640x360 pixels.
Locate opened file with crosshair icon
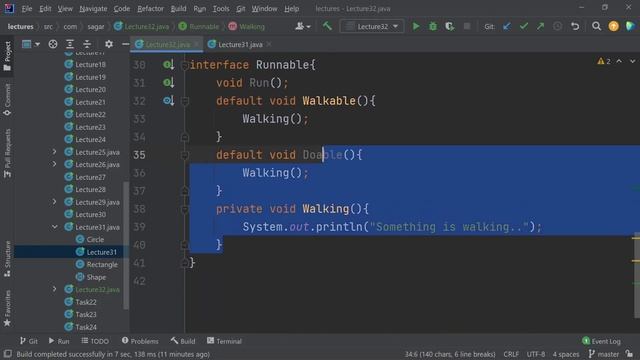click(x=53, y=44)
